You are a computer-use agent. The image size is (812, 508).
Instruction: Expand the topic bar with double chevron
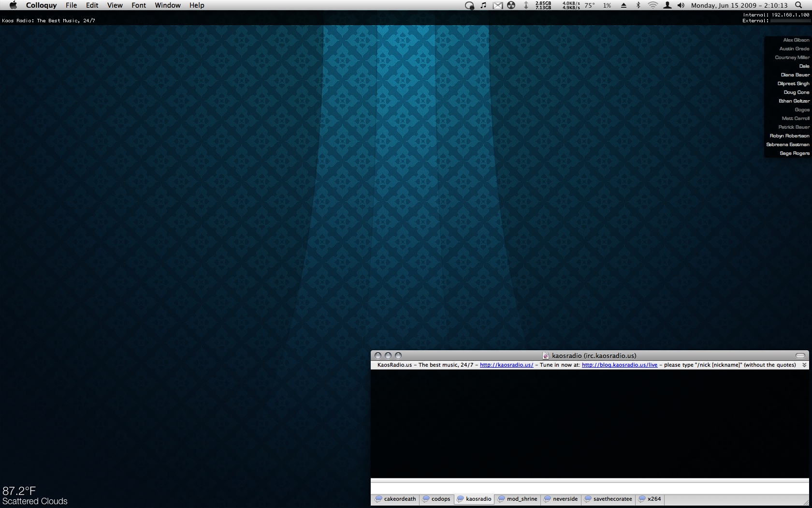[804, 365]
